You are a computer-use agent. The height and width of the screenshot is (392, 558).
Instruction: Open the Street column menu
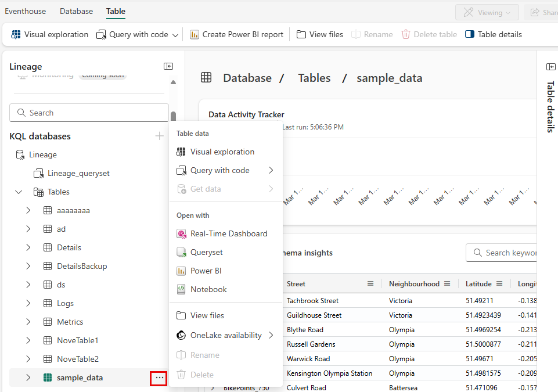click(x=370, y=283)
